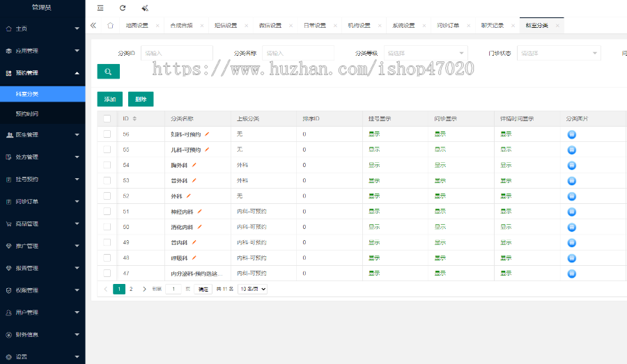Toggle 问诊显示 status for ID 53 row
627x364 pixels.
click(x=440, y=180)
